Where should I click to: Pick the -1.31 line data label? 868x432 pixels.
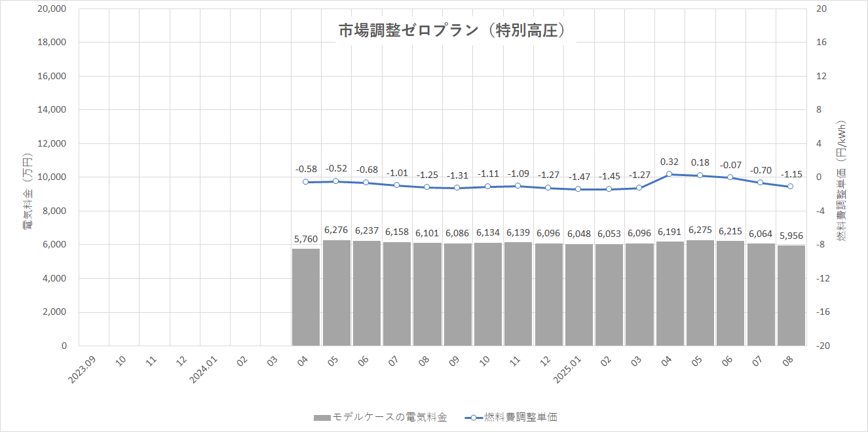coord(457,175)
